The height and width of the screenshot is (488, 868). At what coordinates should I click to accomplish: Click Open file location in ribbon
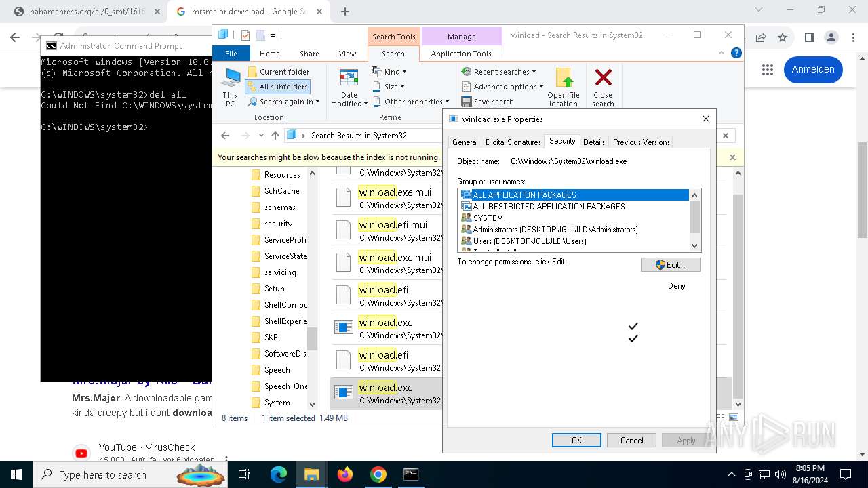point(564,87)
